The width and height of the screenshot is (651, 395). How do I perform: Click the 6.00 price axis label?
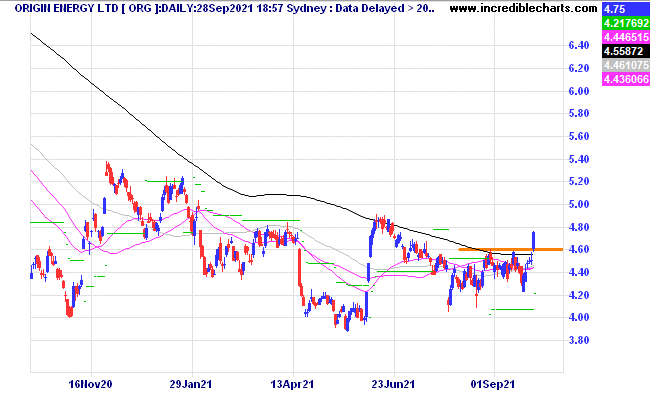pos(579,91)
